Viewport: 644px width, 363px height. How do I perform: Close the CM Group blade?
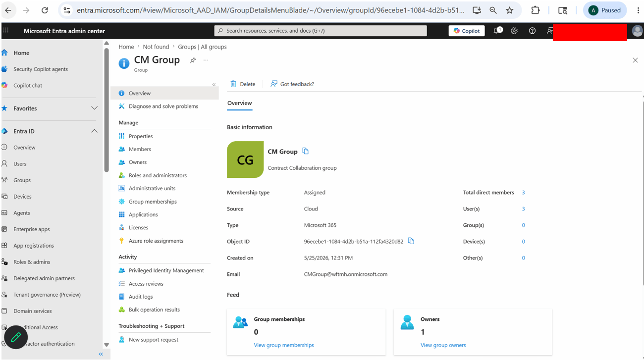click(635, 60)
